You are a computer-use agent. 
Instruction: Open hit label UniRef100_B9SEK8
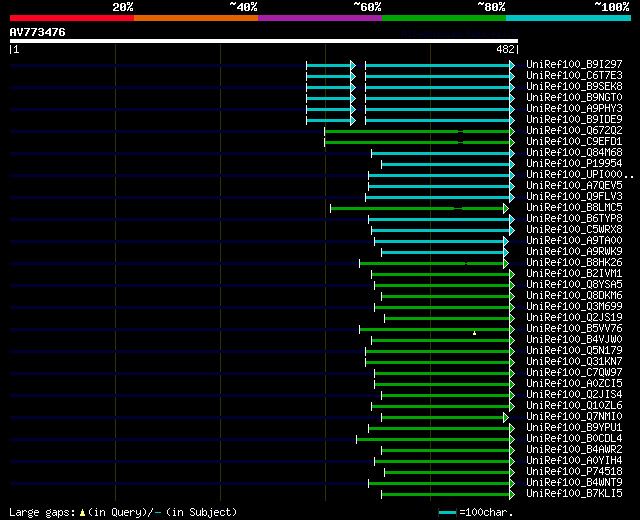click(574, 87)
